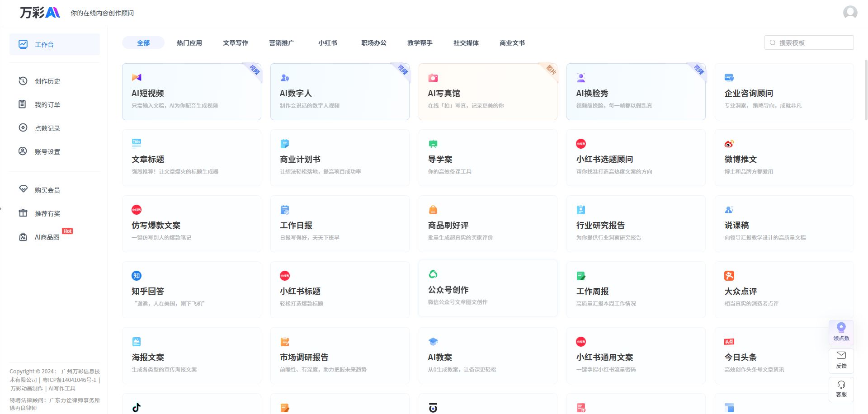Click the 大众点评 orange icon
The height and width of the screenshot is (414, 868).
[729, 276]
